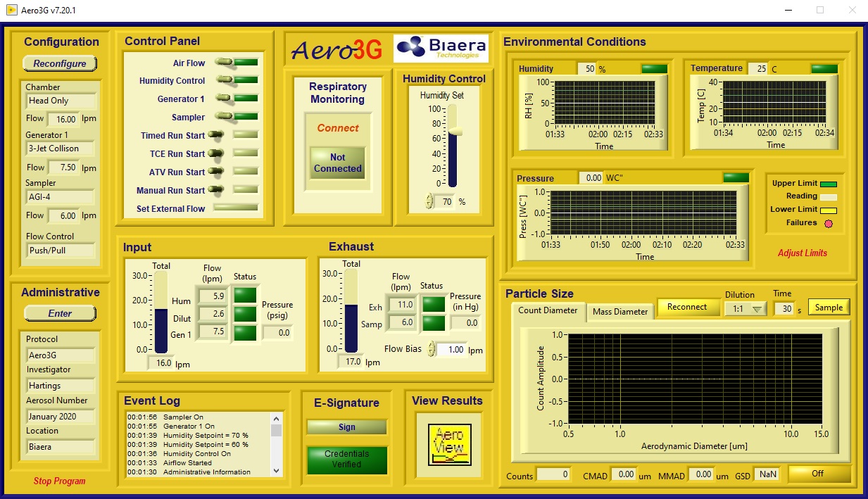Click the Location Biaera field

click(60, 446)
